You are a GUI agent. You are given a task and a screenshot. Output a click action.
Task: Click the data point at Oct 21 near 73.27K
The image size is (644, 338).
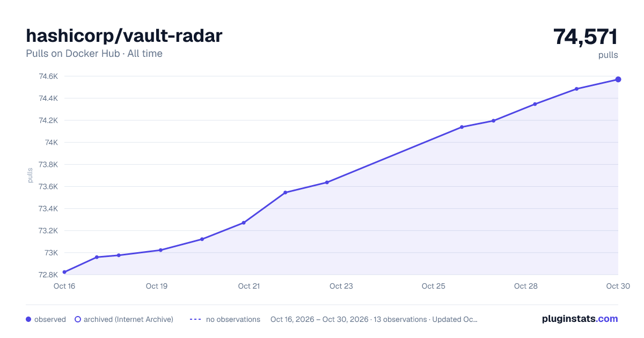point(244,223)
